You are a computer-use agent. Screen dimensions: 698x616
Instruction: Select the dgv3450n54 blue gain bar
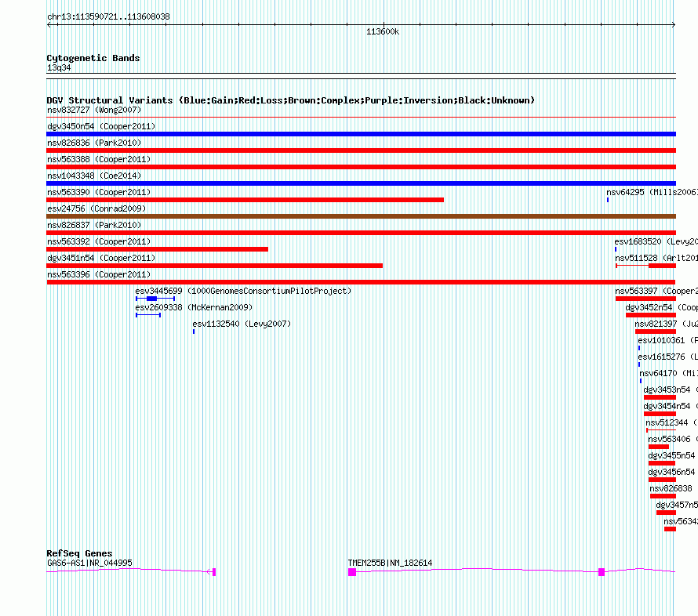(361, 134)
